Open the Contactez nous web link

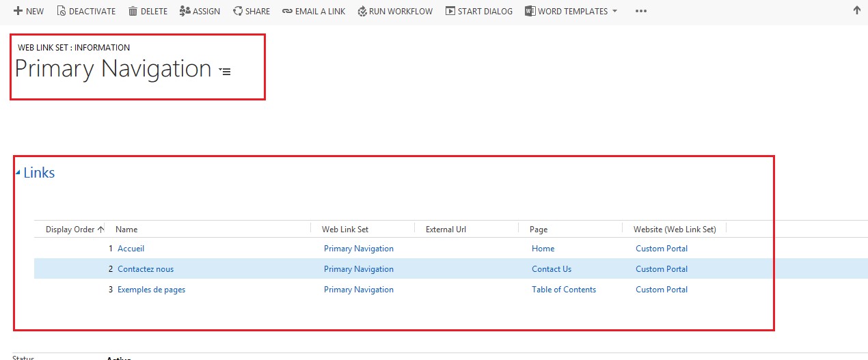point(146,269)
